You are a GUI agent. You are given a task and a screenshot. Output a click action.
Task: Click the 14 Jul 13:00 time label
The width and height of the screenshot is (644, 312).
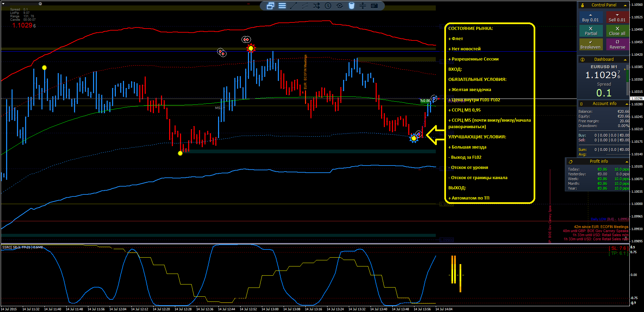(x=270, y=309)
